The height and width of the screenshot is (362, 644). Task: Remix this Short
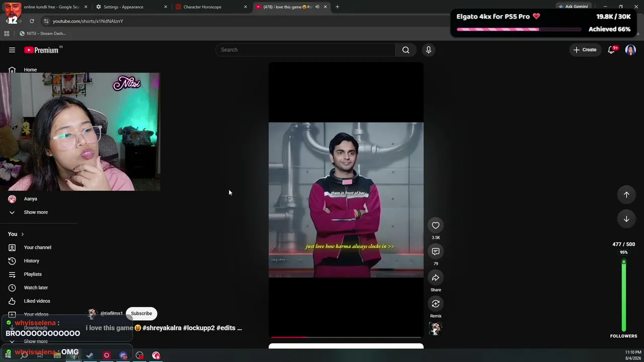[x=436, y=304]
